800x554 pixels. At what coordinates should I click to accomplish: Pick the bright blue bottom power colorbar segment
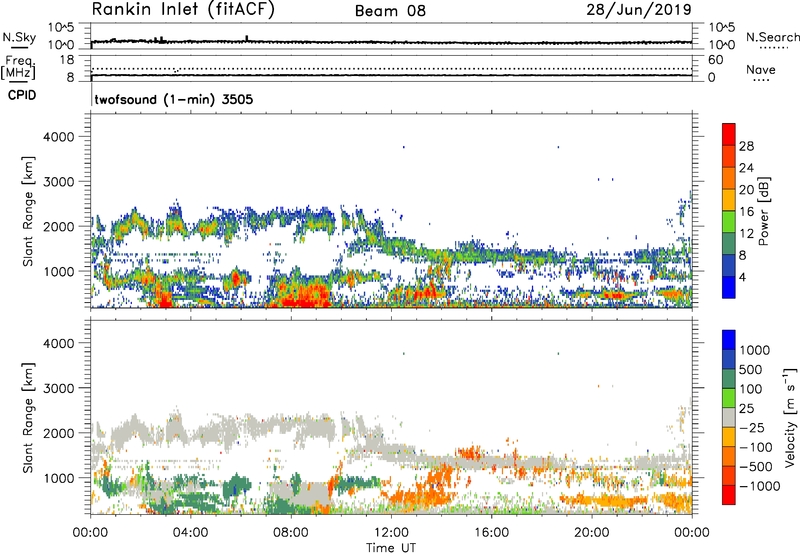729,287
